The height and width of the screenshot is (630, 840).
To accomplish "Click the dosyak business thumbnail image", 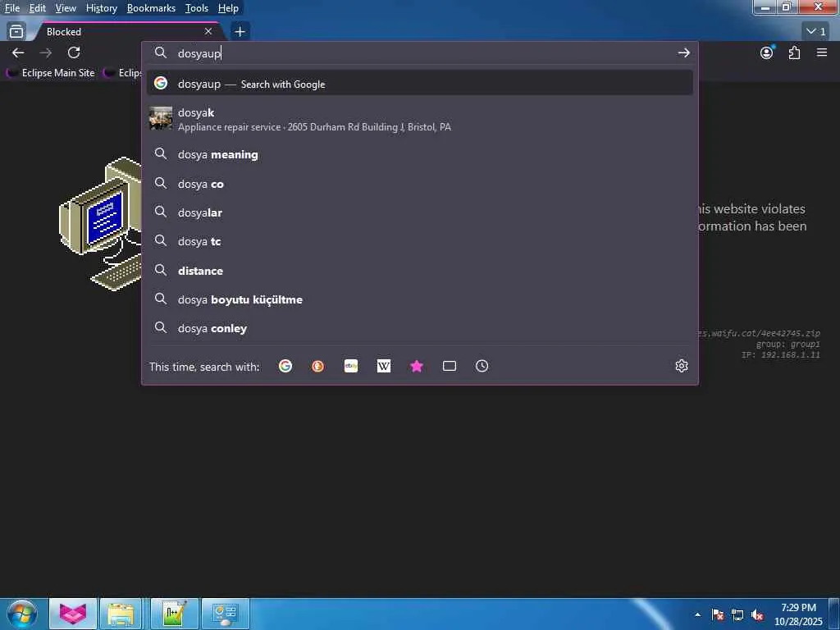I will [x=161, y=118].
